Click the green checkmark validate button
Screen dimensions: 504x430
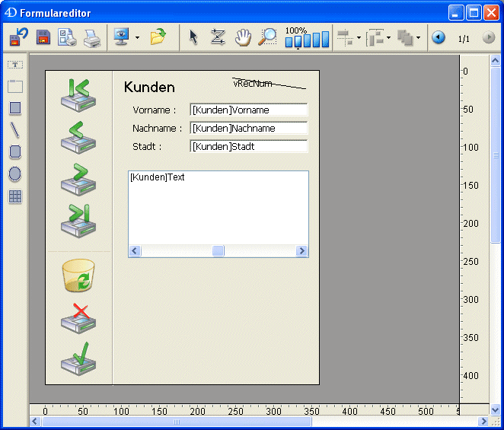(78, 358)
